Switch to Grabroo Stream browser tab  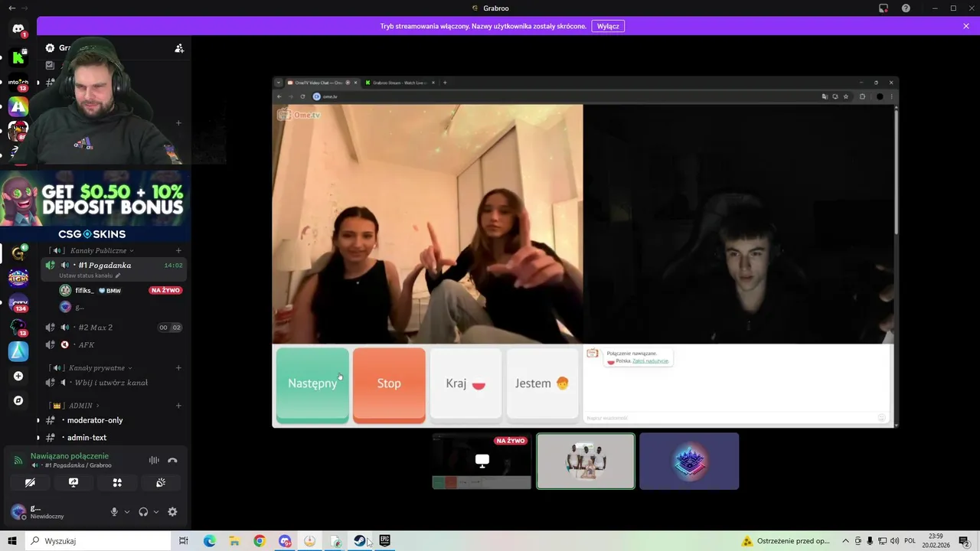399,83
